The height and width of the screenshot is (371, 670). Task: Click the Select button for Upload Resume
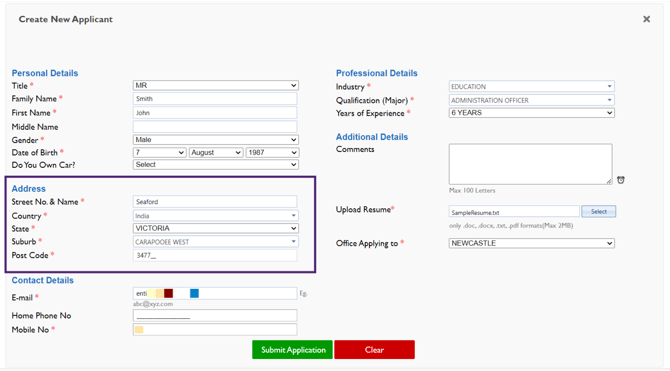(599, 212)
